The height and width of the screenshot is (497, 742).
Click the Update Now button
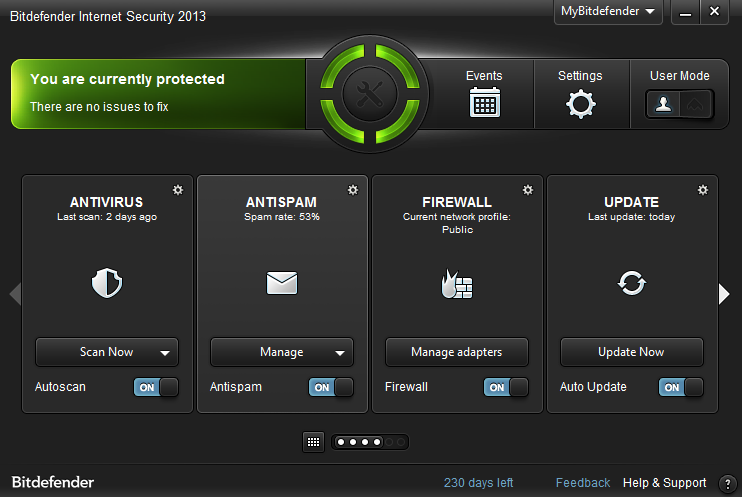(x=632, y=352)
